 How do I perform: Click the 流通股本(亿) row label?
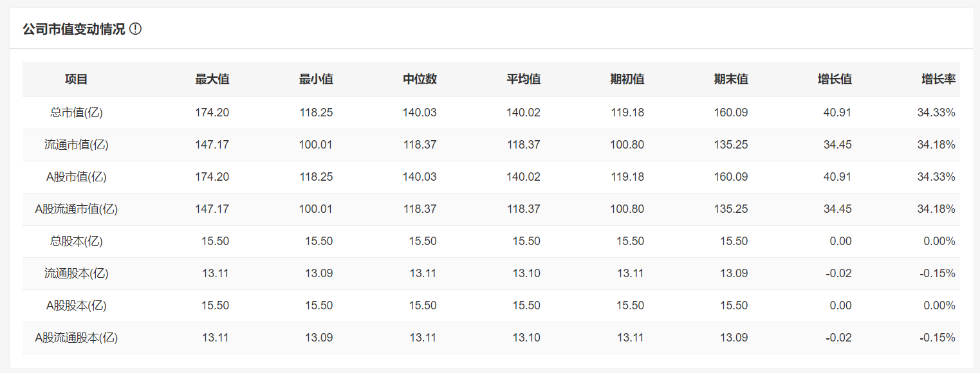pyautogui.click(x=77, y=273)
